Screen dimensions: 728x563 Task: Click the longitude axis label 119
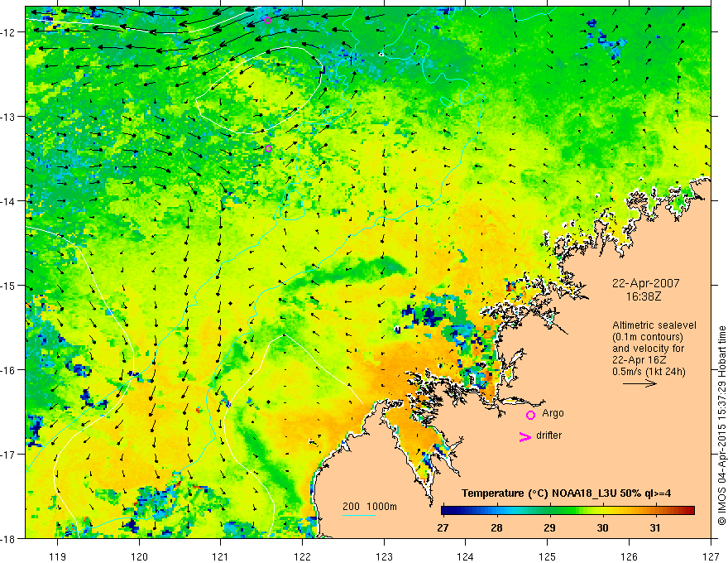click(58, 556)
